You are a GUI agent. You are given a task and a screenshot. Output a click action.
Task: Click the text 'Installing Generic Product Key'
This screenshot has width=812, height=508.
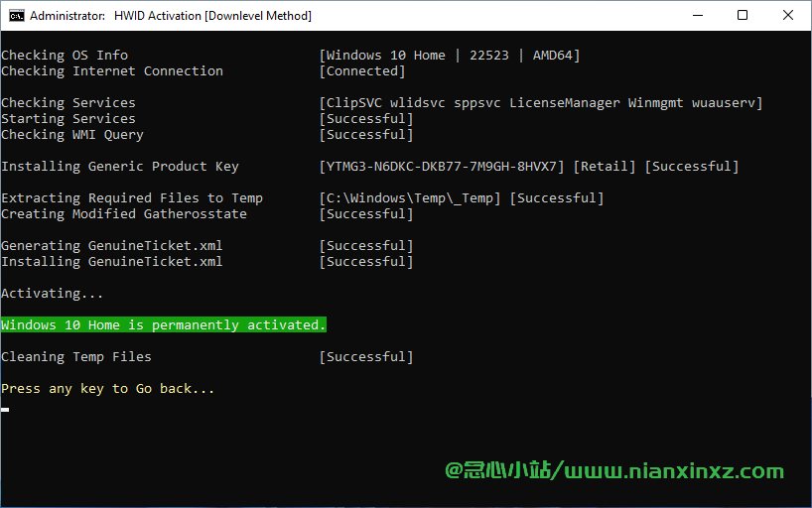tap(120, 167)
